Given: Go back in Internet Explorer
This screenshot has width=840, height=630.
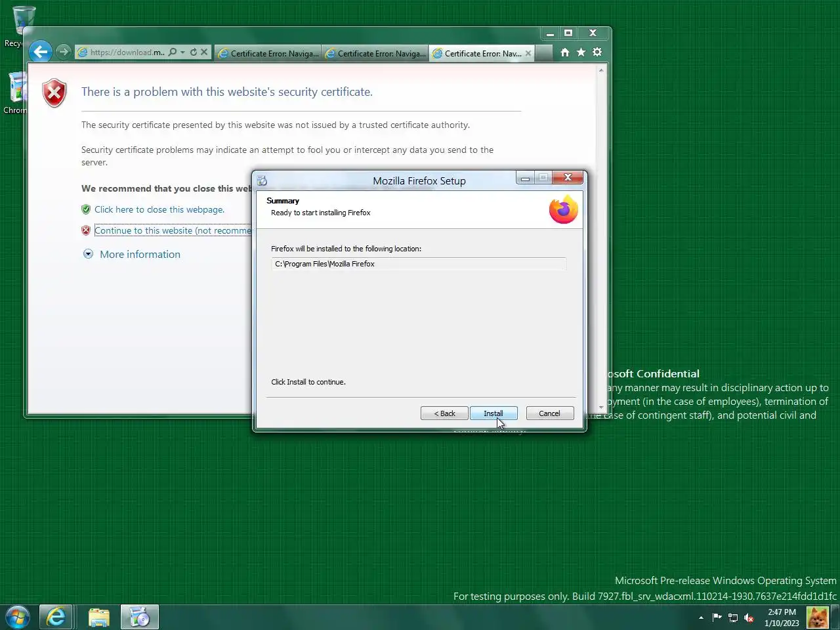Looking at the screenshot, I should pos(41,52).
